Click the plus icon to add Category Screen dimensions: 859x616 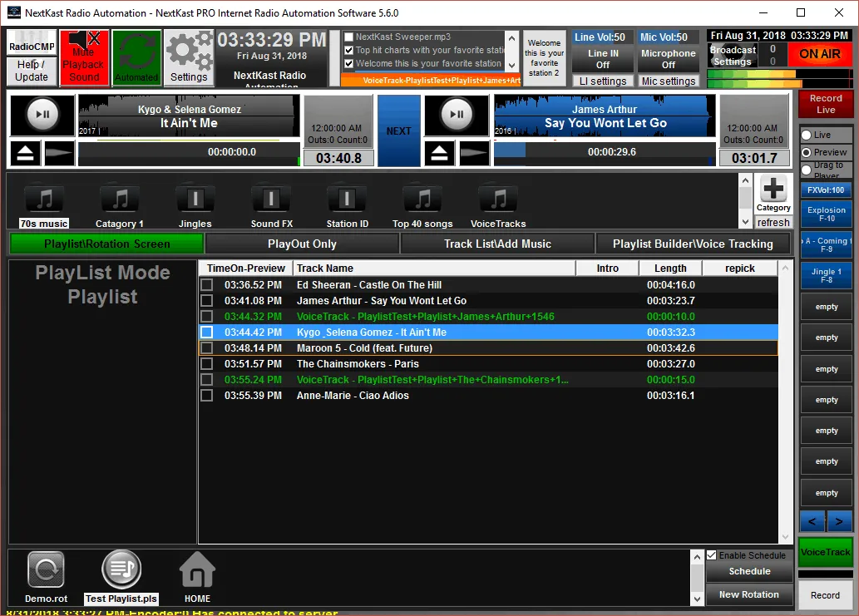(x=773, y=189)
